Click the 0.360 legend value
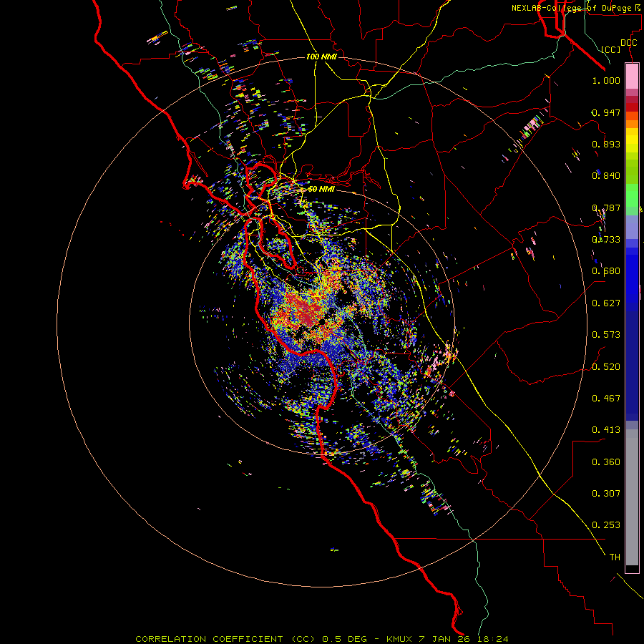This screenshot has width=644, height=644. coord(606,462)
